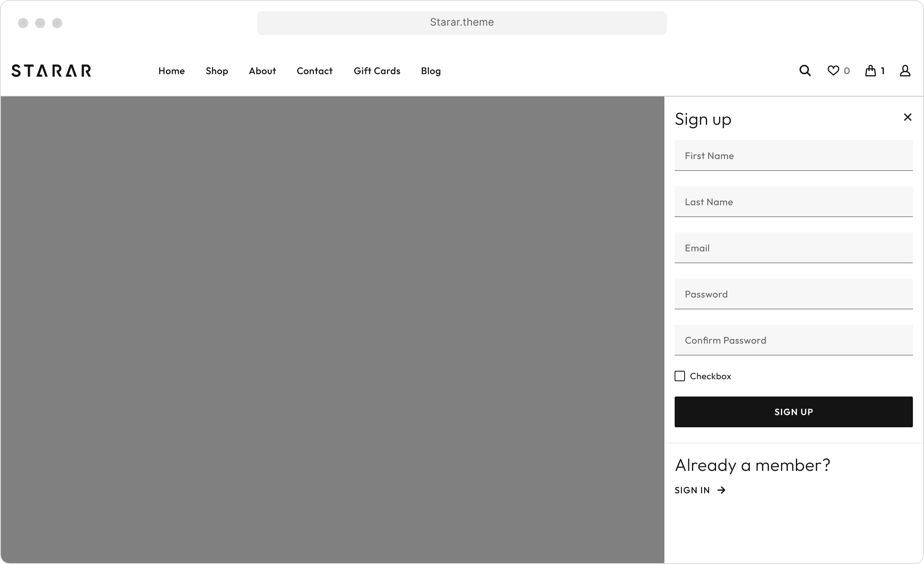Click the arrow next to SIGN IN
This screenshot has width=924, height=564.
(x=721, y=490)
